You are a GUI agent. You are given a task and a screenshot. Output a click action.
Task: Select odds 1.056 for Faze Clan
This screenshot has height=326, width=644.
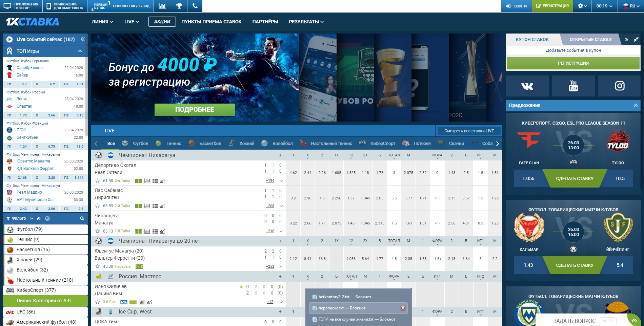528,179
